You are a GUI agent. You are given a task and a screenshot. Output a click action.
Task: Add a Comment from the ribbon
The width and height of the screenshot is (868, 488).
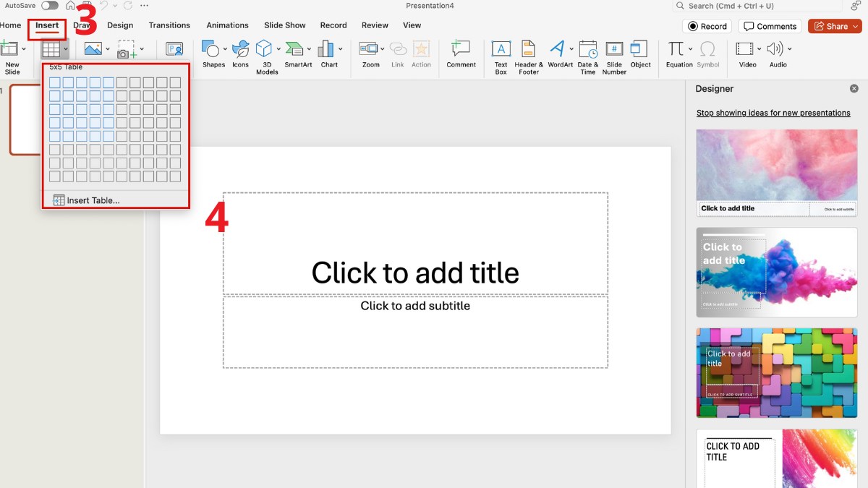pos(460,49)
